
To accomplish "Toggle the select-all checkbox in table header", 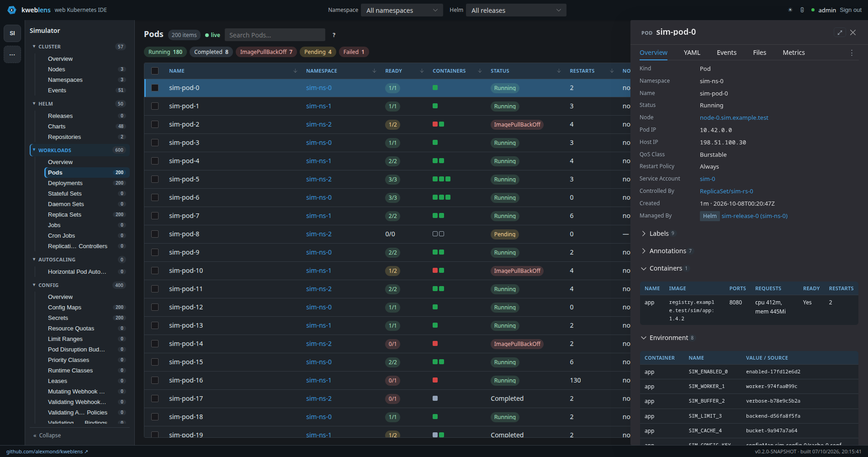I will pyautogui.click(x=155, y=71).
